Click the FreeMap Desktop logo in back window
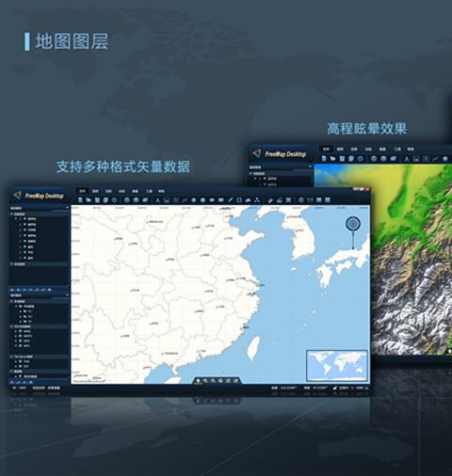 coord(280,154)
